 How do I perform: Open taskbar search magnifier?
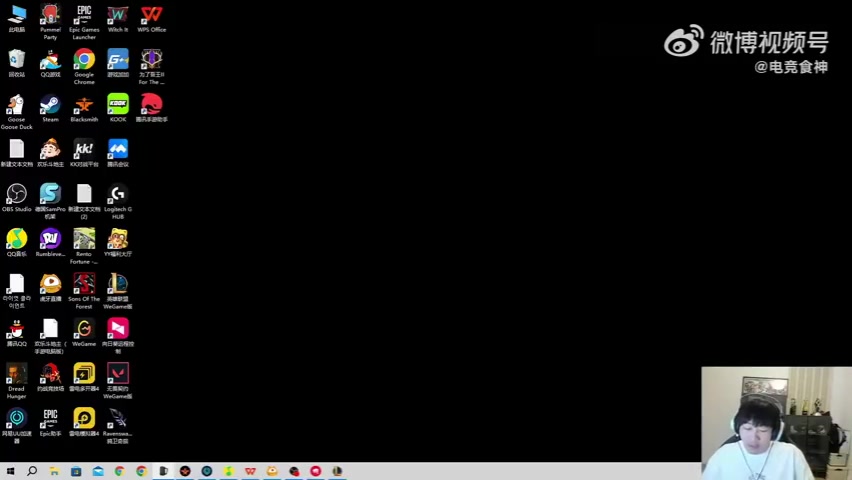coord(32,471)
